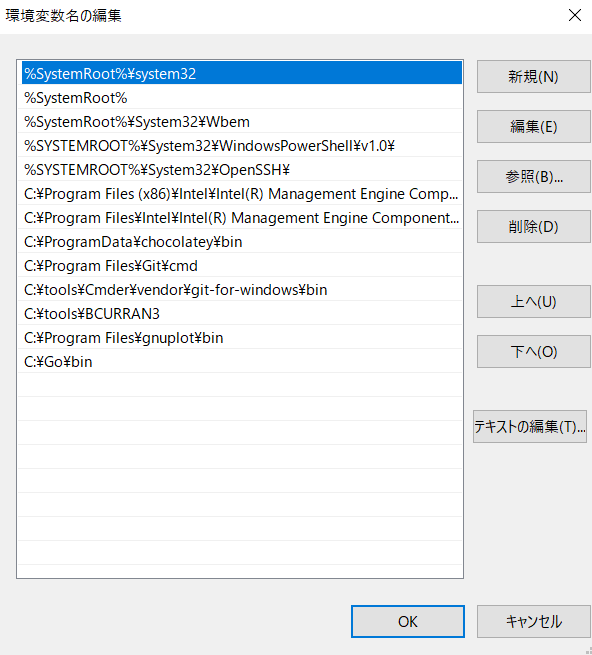592x655 pixels.
Task: Select C:¥tools¥BCURRAN3 entry
Action: [x=241, y=314]
